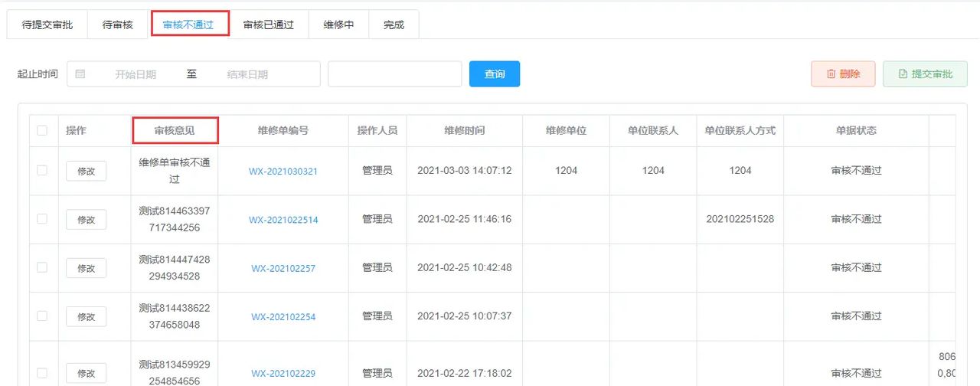This screenshot has height=386, width=980.
Task: Click the blue 查询 button
Action: pos(495,74)
